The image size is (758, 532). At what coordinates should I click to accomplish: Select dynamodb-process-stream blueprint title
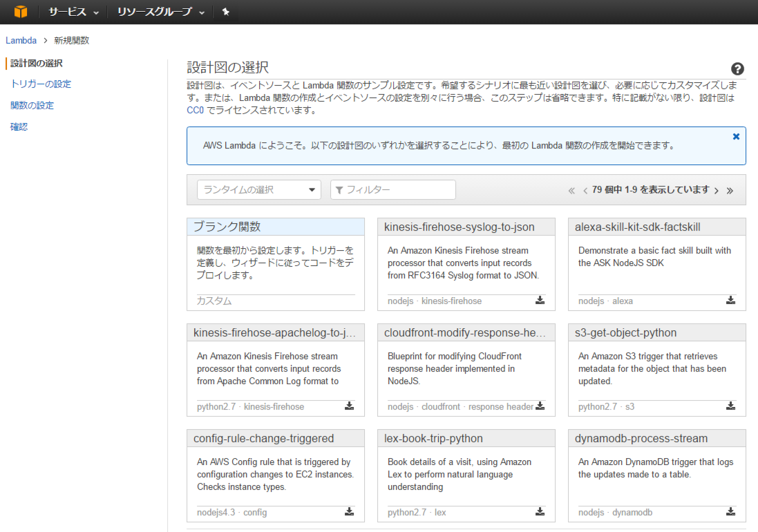tap(641, 439)
